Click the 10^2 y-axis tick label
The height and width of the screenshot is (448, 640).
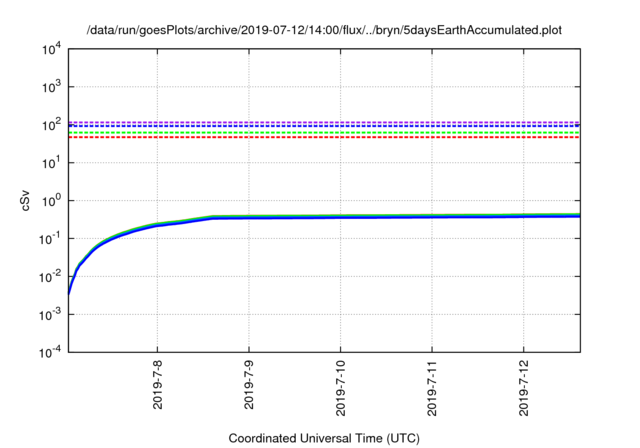(51, 125)
